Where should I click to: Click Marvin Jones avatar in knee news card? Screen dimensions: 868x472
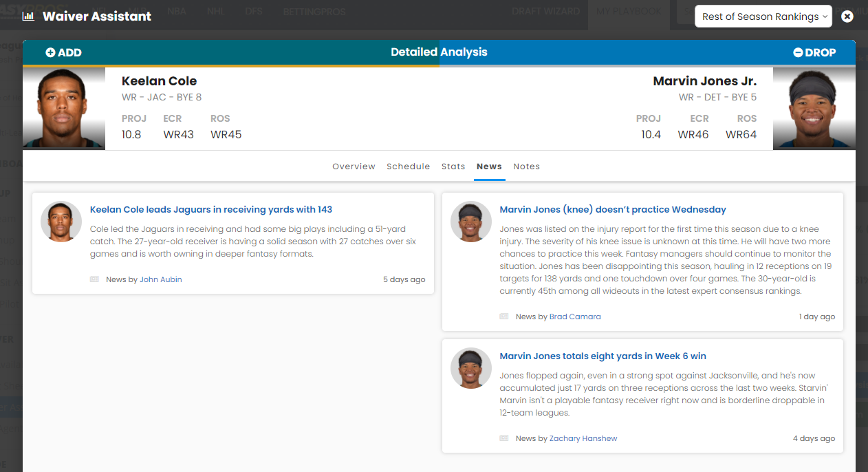471,222
